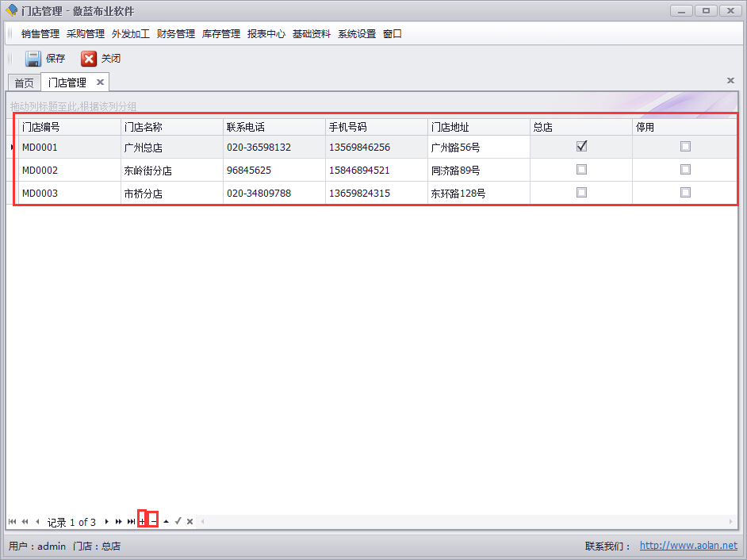Click the red Close (关闭) toolbar icon
Image resolution: width=747 pixels, height=560 pixels.
(89, 59)
